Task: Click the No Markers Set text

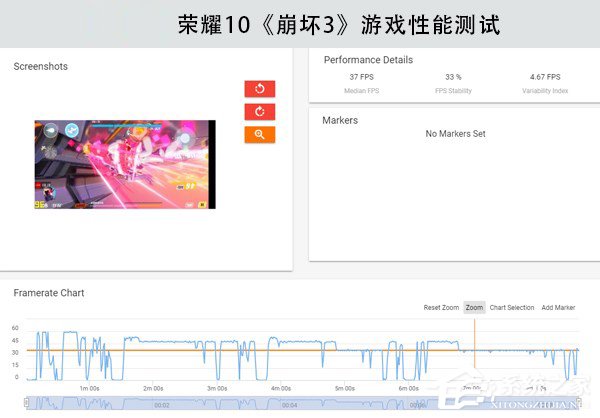Action: [x=455, y=134]
